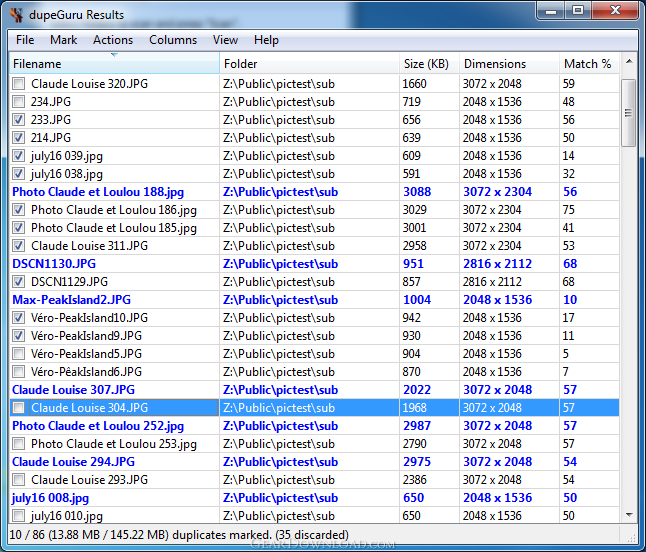Check the box for Véro-PeakIsland5.JPG
The width and height of the screenshot is (646, 552).
click(x=18, y=354)
